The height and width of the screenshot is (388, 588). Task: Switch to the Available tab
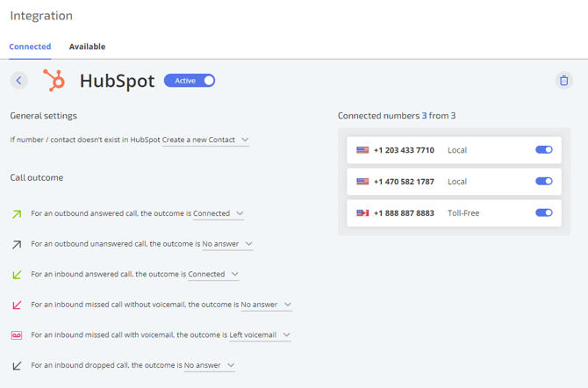[x=87, y=47]
